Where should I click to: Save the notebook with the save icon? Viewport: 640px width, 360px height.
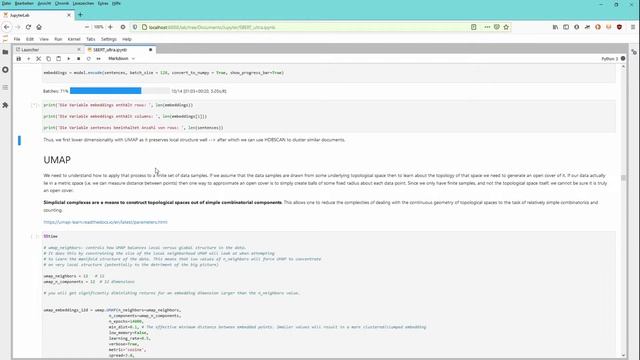(18, 59)
